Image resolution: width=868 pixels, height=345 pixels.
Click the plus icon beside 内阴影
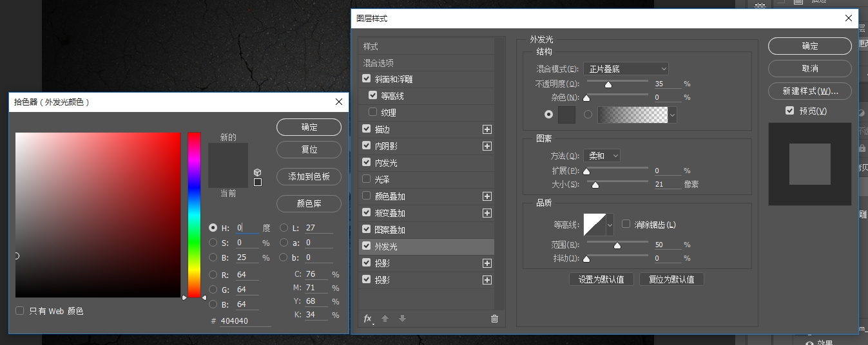pos(487,146)
